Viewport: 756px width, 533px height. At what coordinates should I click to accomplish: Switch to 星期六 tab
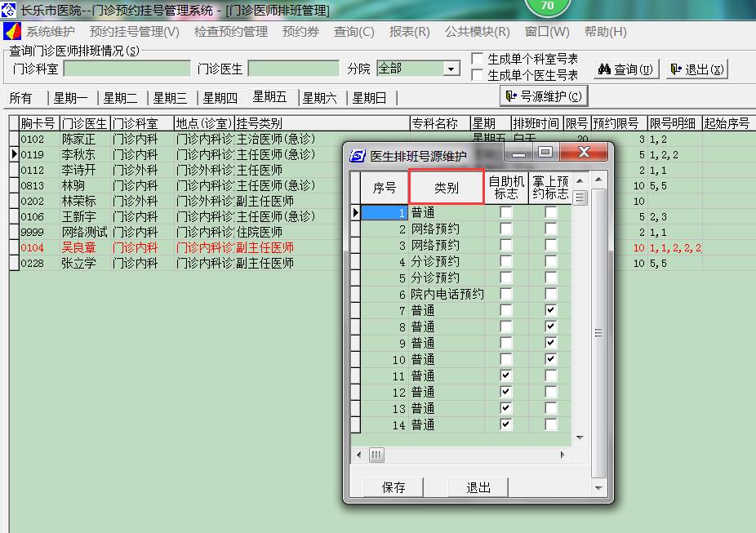[320, 98]
